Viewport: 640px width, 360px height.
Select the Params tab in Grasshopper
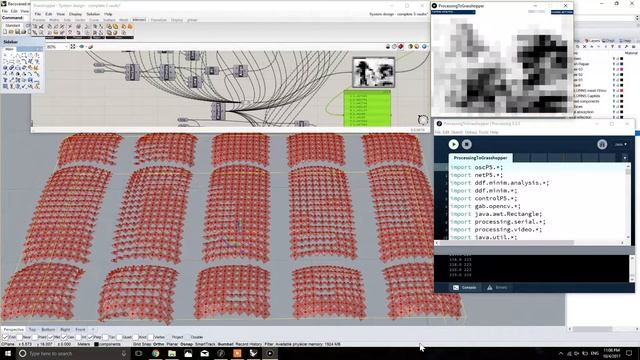point(39,20)
